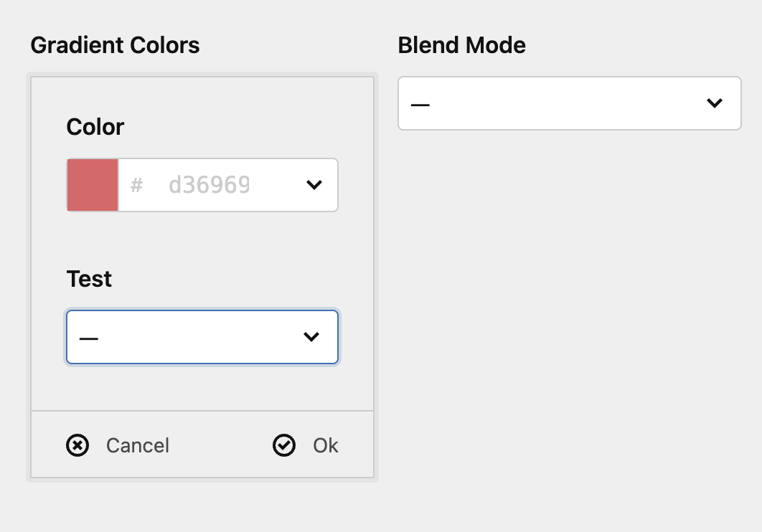The height and width of the screenshot is (532, 762).
Task: Open the focused Test select box
Action: 202,337
